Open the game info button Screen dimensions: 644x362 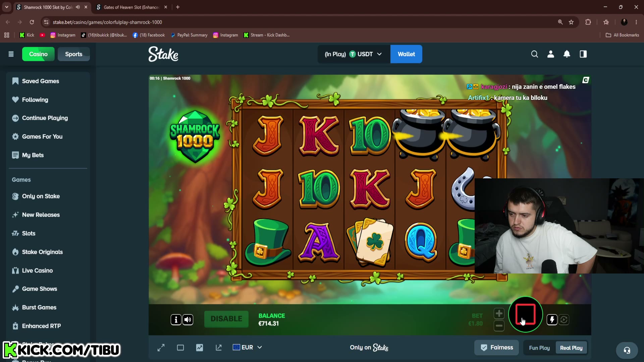tap(176, 320)
